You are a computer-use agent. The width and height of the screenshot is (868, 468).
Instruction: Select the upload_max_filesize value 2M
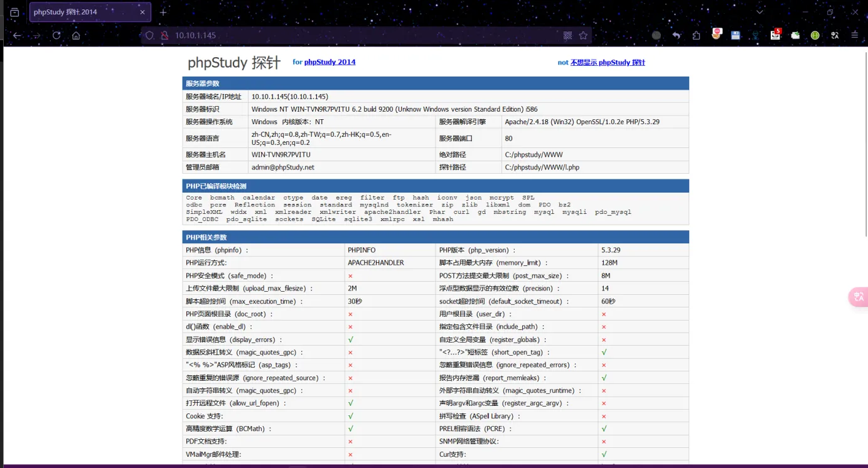point(352,289)
